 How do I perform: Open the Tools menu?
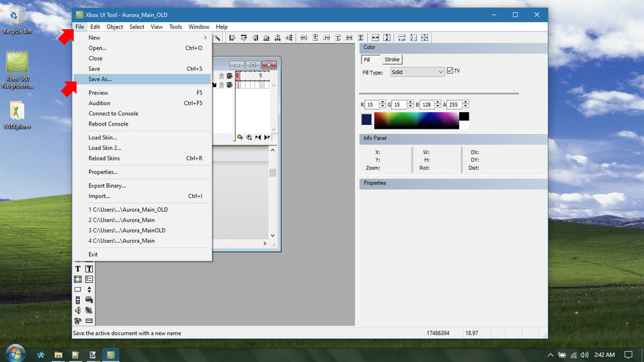(x=175, y=26)
